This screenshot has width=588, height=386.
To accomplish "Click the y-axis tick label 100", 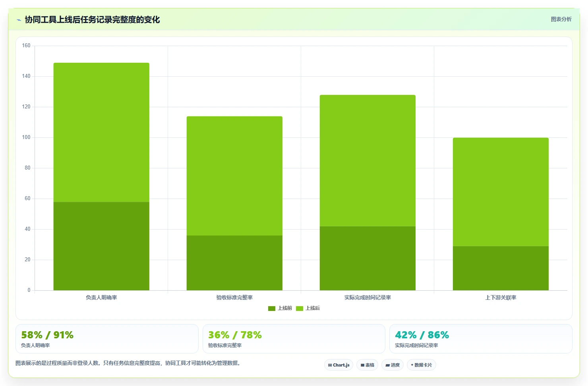I will (26, 137).
